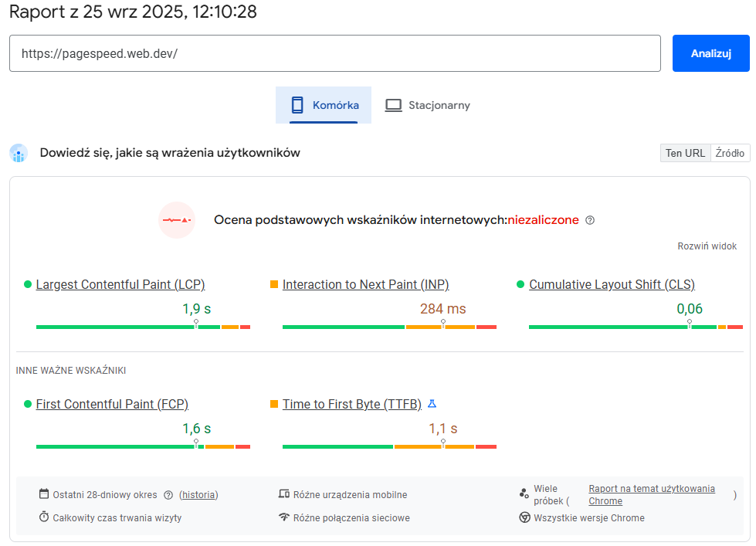Switch to the Stacjonarny tab
The width and height of the screenshot is (756, 546).
(427, 103)
